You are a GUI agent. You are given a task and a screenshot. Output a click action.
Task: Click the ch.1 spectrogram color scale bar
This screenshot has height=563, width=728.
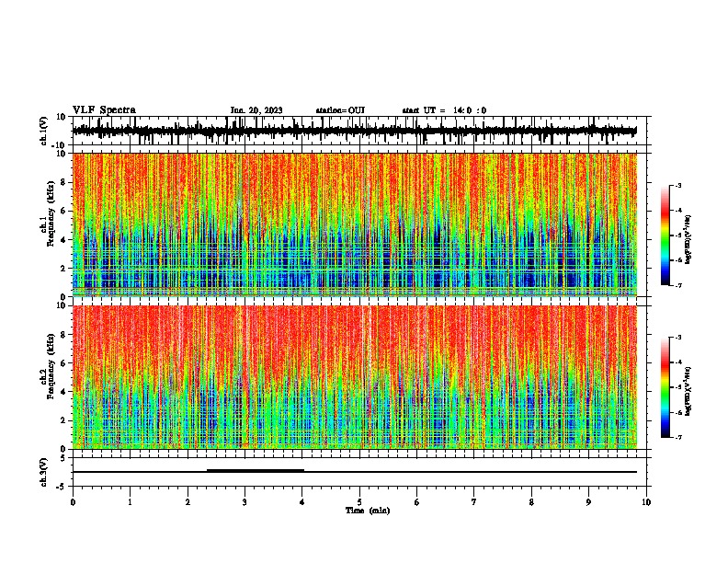(x=665, y=236)
